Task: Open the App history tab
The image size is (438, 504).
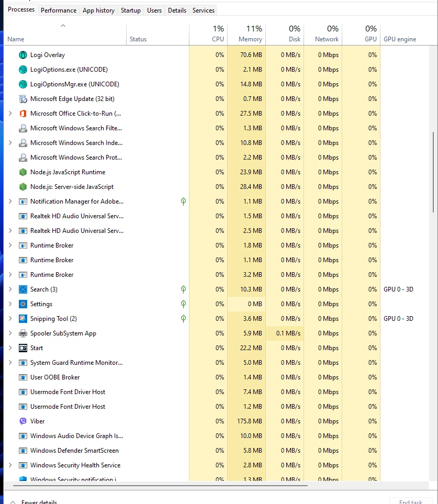Action: [x=98, y=10]
